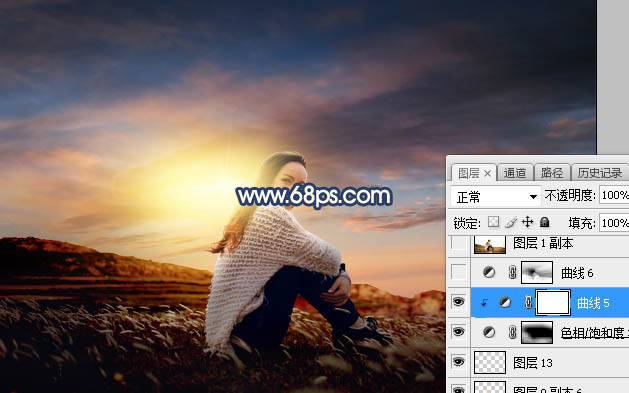Select the 曲线 6 layer mask thumbnail
The height and width of the screenshot is (393, 629).
(537, 273)
